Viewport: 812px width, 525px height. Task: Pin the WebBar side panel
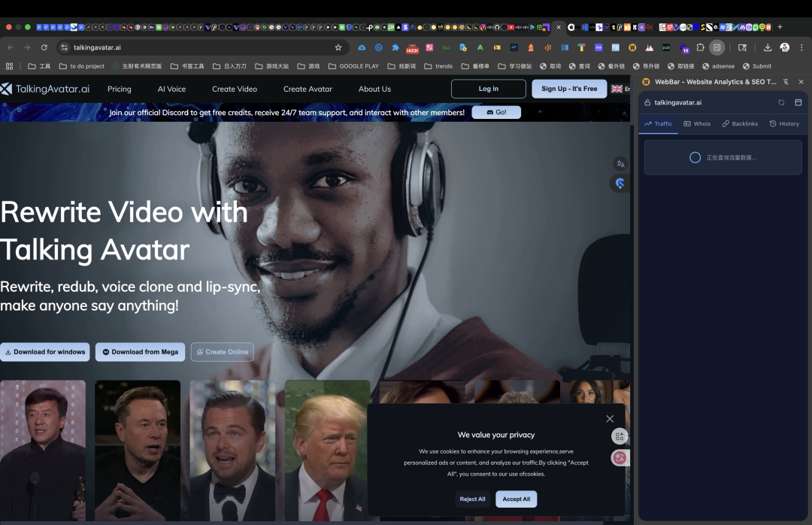point(786,82)
